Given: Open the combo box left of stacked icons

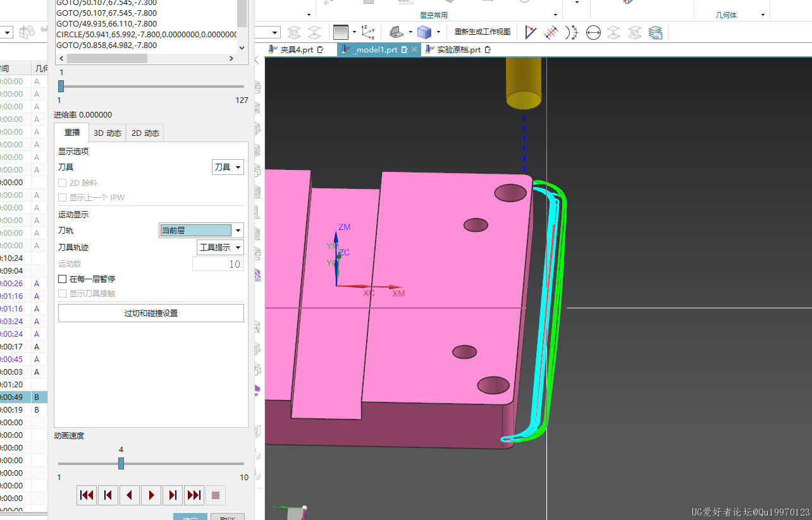Looking at the screenshot, I should 268,32.
